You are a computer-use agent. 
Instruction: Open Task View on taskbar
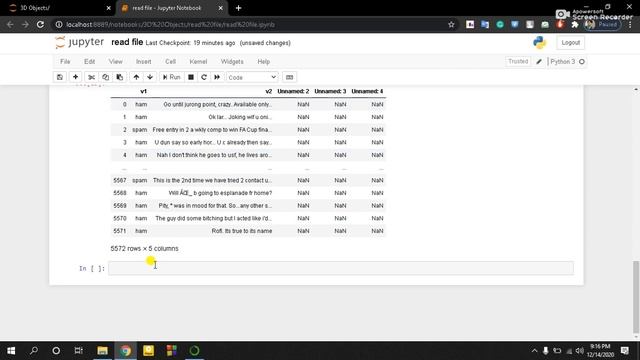click(78, 351)
